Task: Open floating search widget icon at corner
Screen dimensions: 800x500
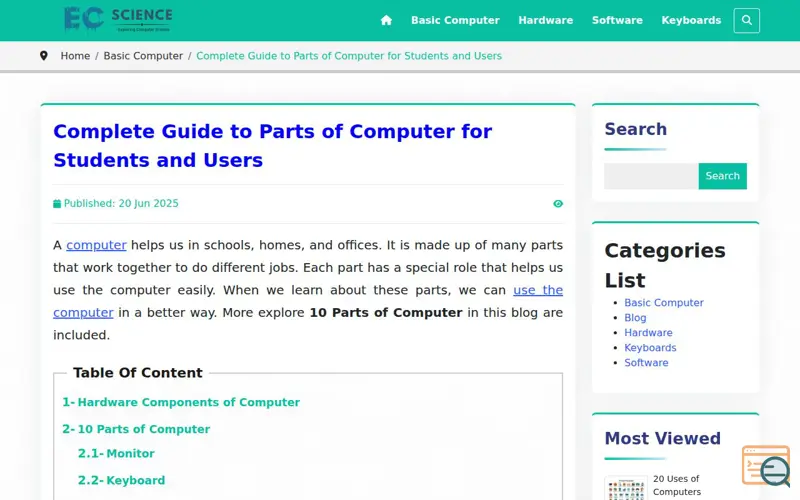Action: coord(766,466)
